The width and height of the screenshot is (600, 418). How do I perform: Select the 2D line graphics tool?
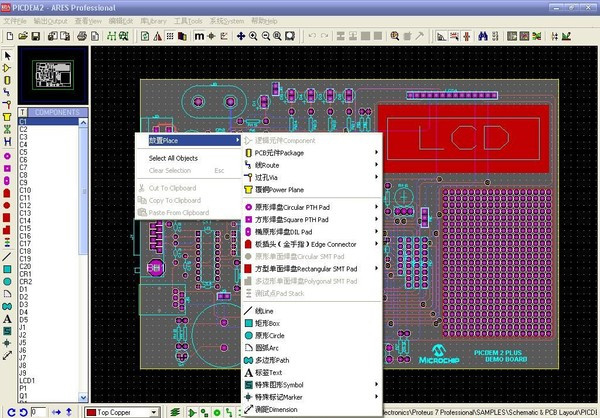7,257
